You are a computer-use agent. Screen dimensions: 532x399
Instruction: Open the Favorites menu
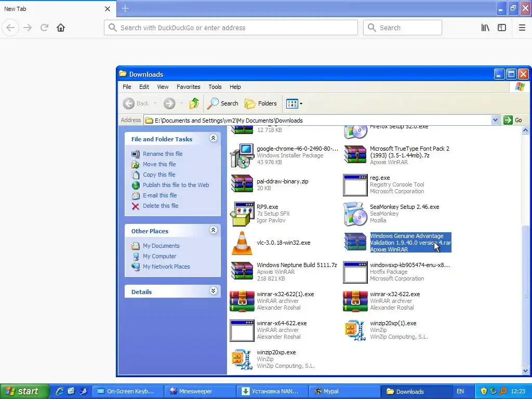[188, 87]
